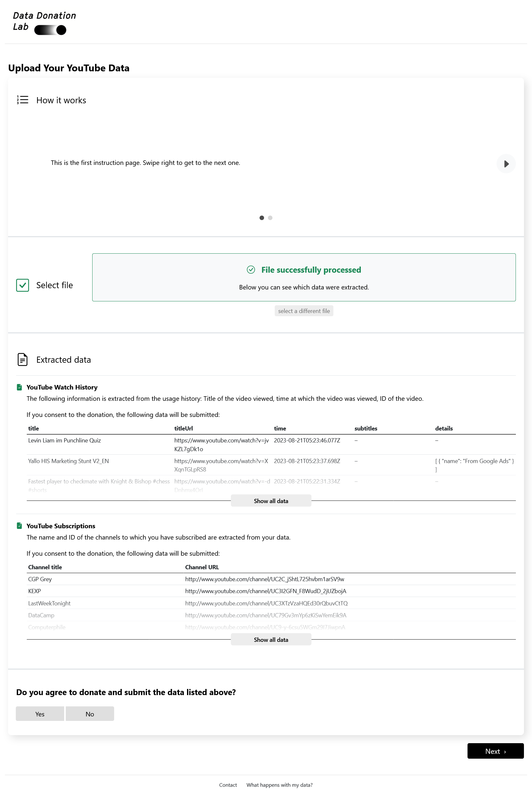Click the next-slide arrow in the instruction carousel
532x799 pixels.
506,164
